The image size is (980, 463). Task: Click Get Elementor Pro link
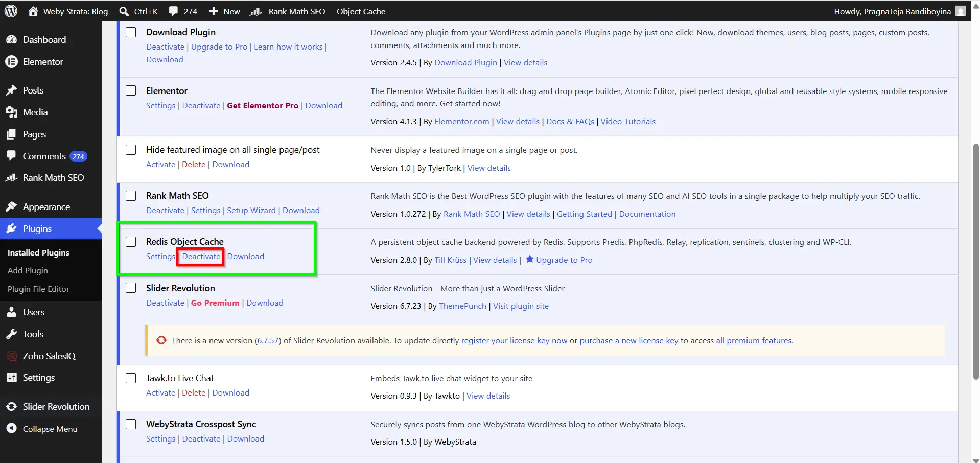[263, 105]
